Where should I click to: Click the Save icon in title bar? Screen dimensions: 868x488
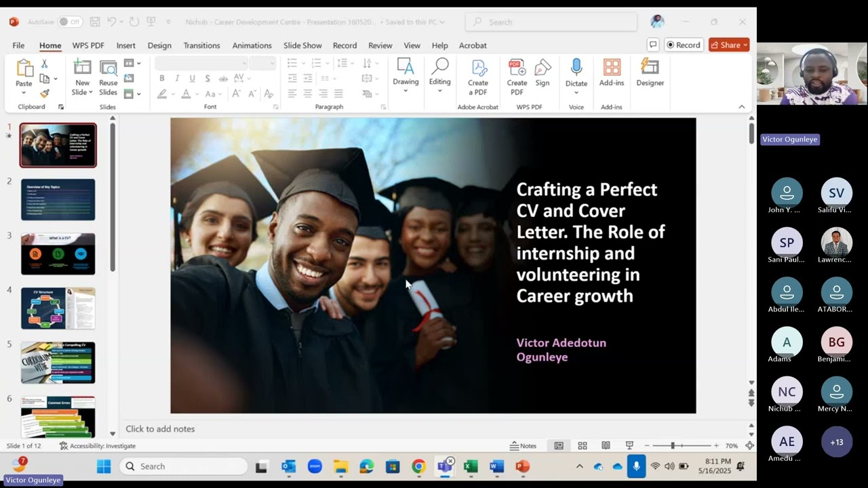coord(95,22)
